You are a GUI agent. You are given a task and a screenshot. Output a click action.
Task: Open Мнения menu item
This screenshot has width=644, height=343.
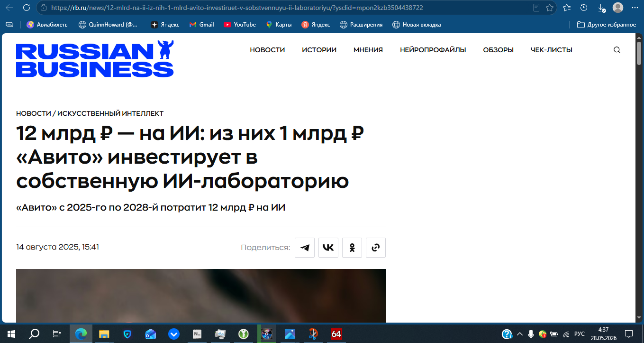(368, 50)
